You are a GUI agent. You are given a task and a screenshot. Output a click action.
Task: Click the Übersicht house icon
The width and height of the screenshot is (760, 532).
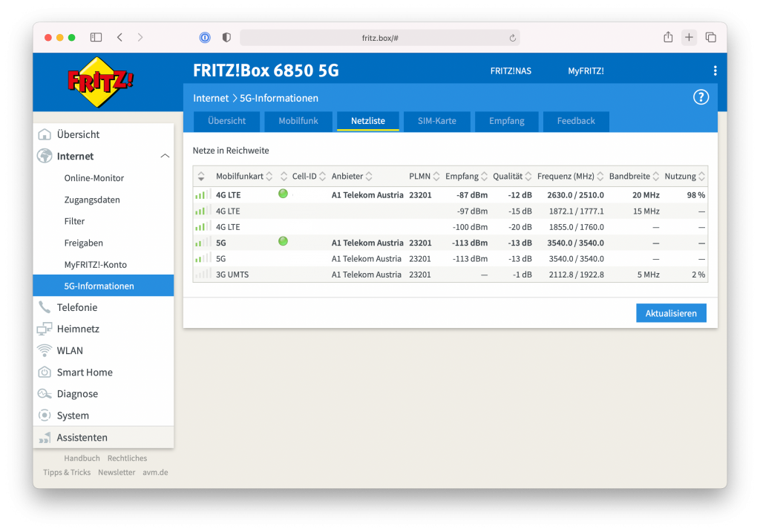click(45, 134)
